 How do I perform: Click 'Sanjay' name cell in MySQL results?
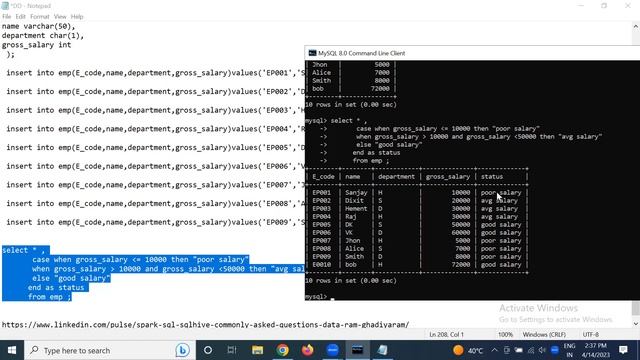coord(356,193)
